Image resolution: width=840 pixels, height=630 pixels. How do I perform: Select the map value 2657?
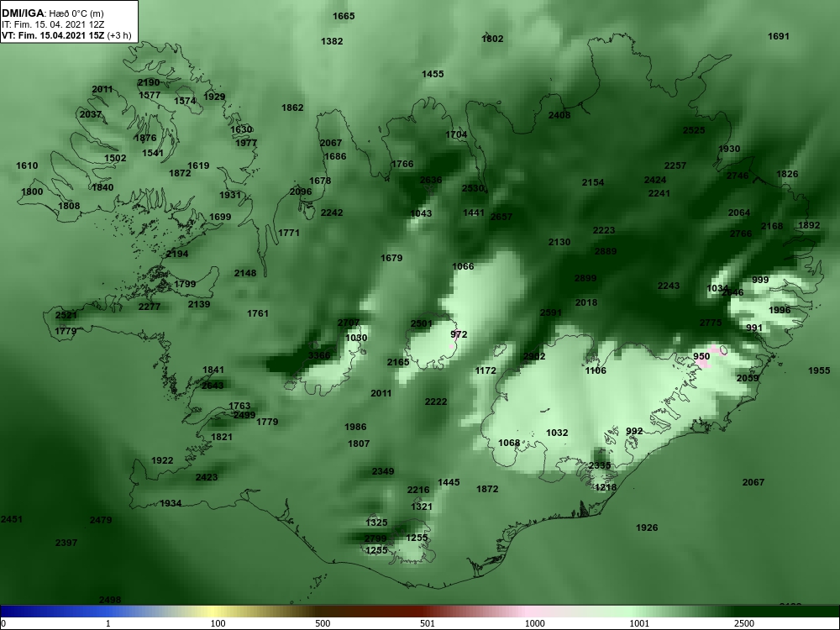coord(501,217)
